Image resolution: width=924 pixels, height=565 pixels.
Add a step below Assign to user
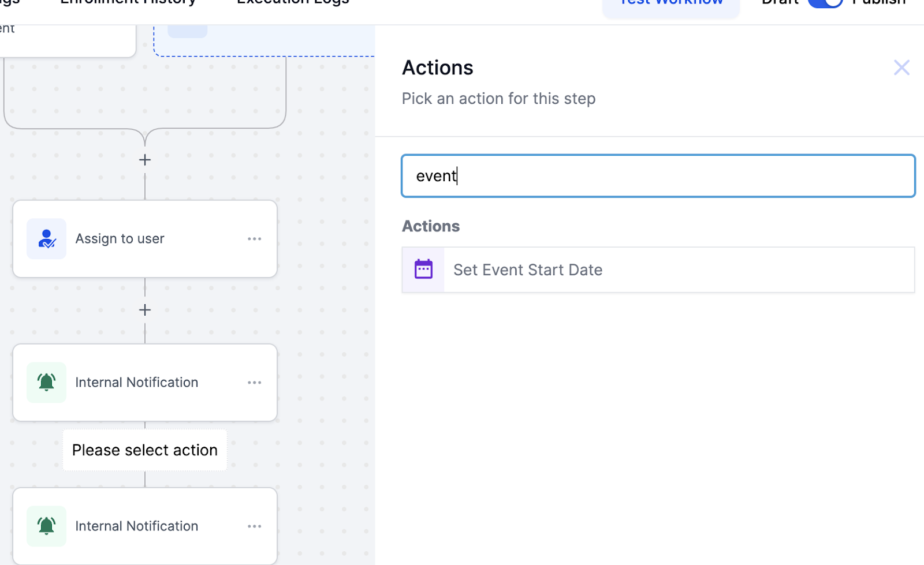coord(145,310)
